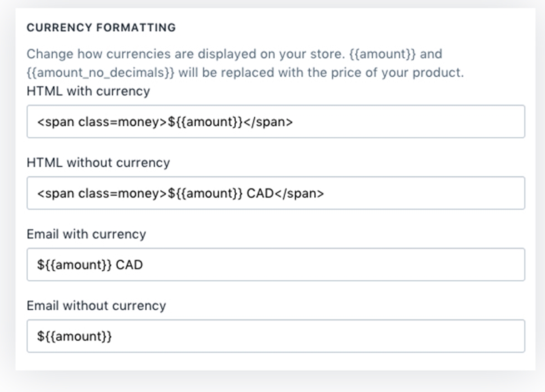
Task: Click the 'Email without currency' label
Action: pyautogui.click(x=96, y=305)
